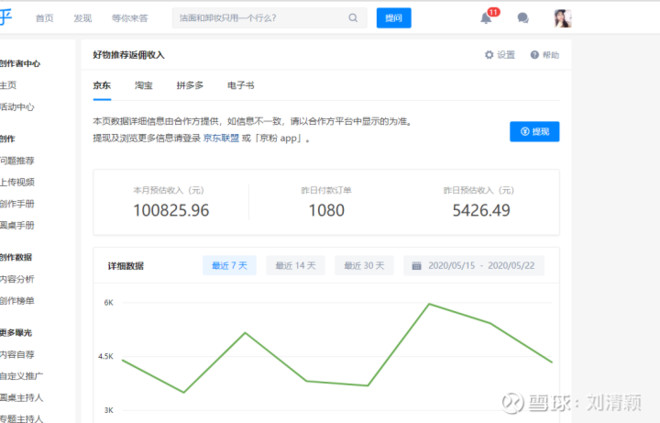Switch to 最近 14 天 range
This screenshot has width=660, height=423.
point(296,265)
